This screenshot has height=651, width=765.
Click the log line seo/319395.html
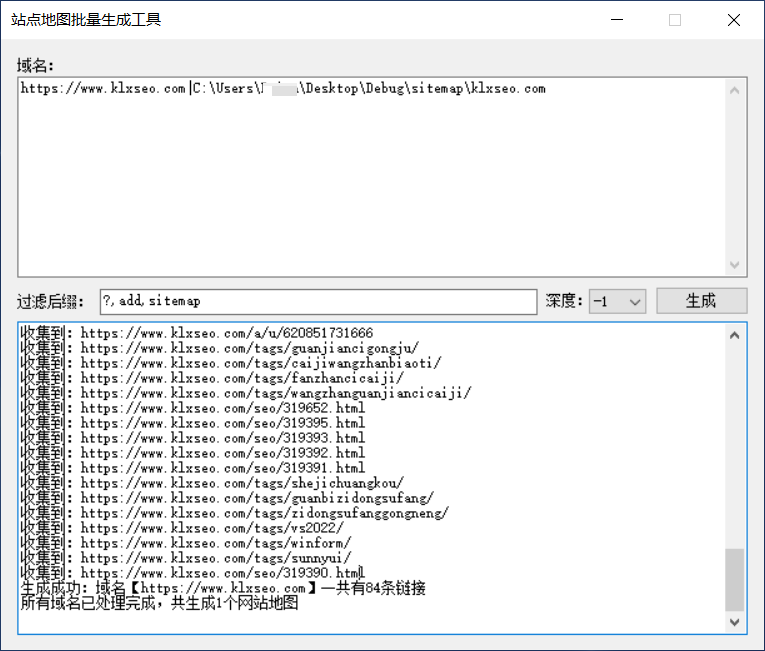point(193,423)
